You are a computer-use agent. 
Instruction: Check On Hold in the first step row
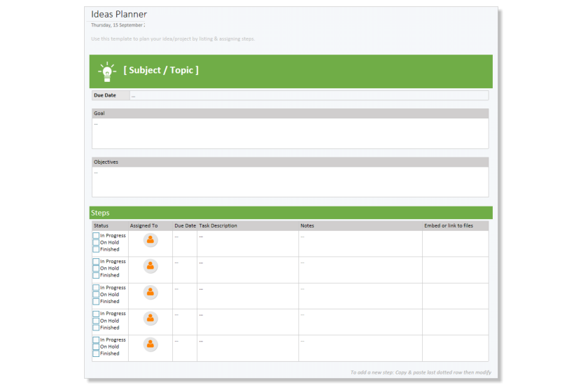tap(96, 242)
